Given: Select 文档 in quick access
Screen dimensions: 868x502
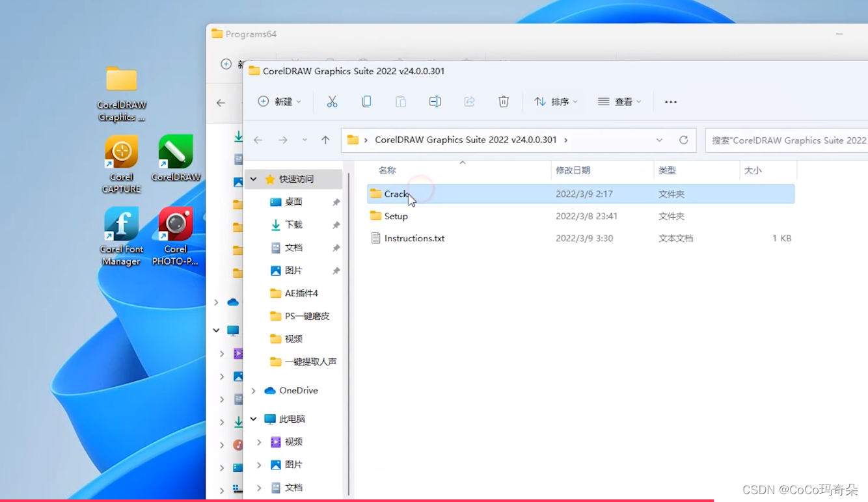Looking at the screenshot, I should (x=293, y=248).
